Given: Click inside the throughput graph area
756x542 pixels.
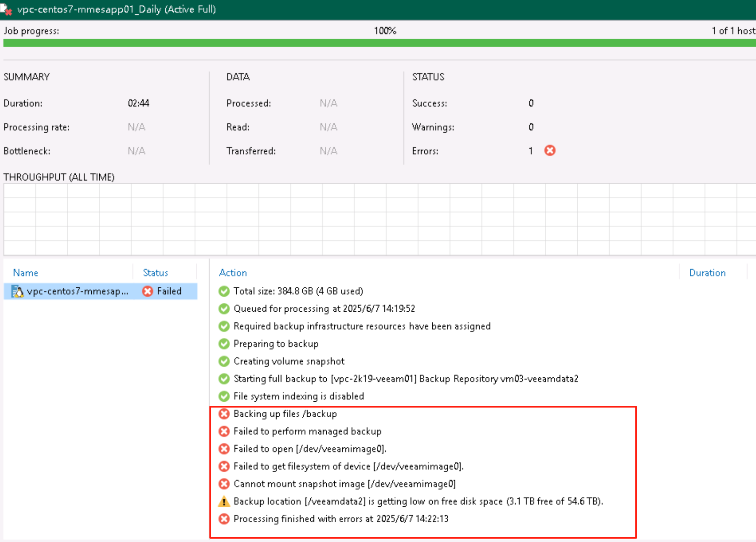Looking at the screenshot, I should 380,219.
